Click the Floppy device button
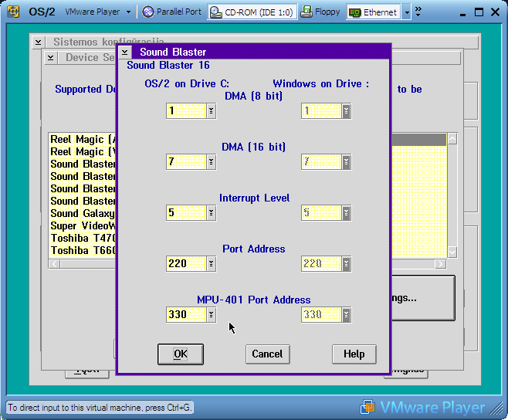 (x=320, y=12)
